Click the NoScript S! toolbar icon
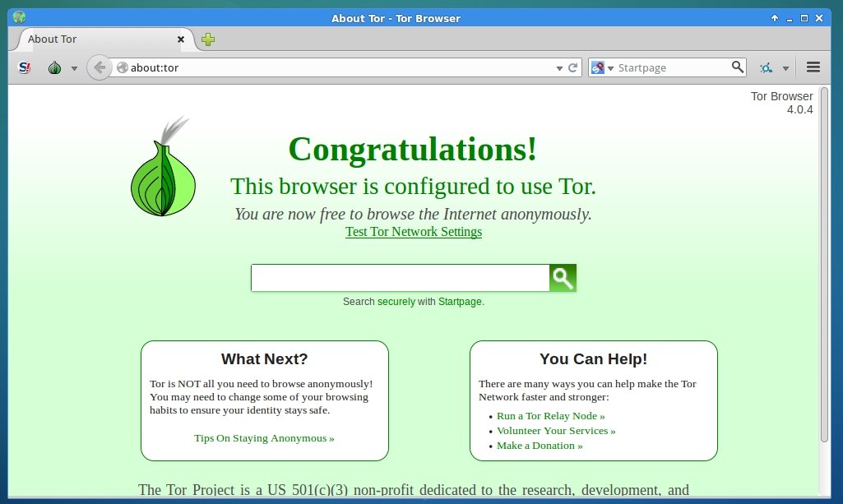Viewport: 843px width, 504px height. tap(24, 67)
